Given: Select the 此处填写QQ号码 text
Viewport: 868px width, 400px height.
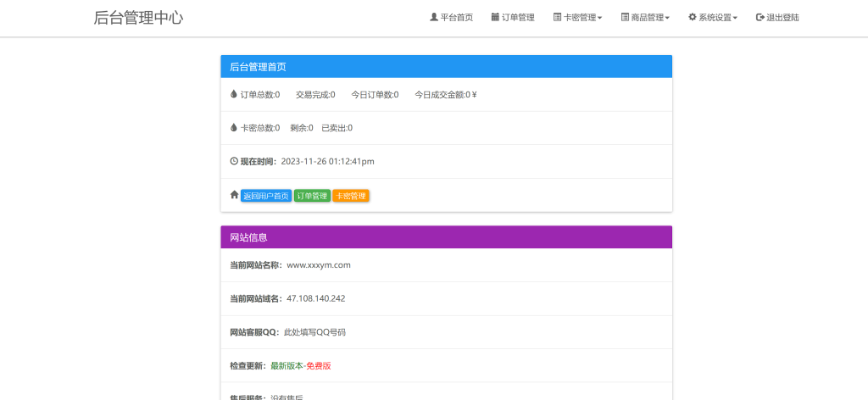Looking at the screenshot, I should coord(315,332).
